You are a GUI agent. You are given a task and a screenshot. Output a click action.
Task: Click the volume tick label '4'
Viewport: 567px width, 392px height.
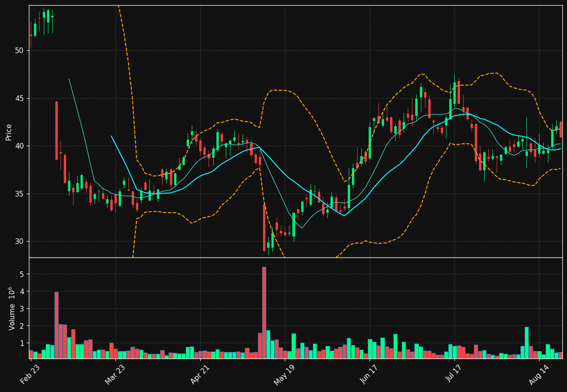21,291
